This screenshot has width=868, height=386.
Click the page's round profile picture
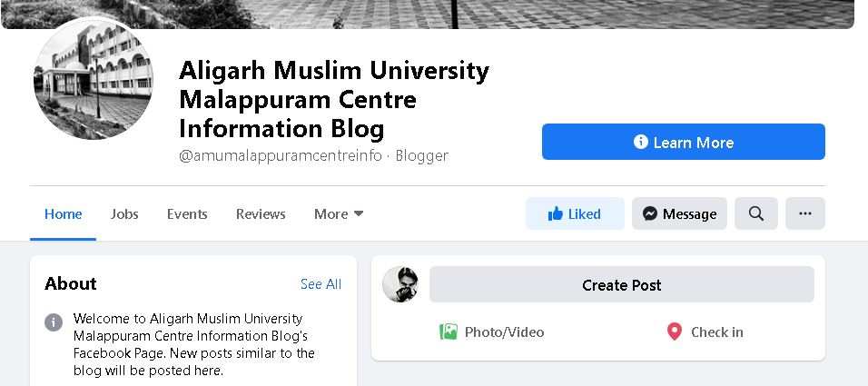94,79
